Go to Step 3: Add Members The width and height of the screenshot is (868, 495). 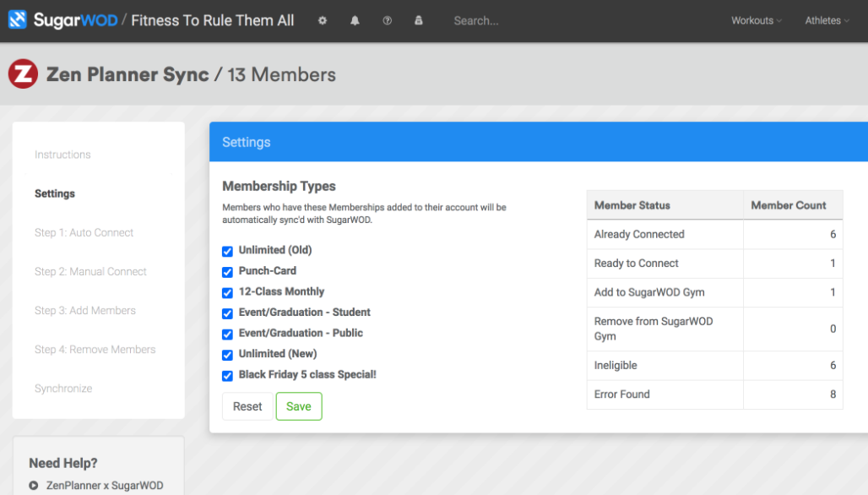(85, 311)
